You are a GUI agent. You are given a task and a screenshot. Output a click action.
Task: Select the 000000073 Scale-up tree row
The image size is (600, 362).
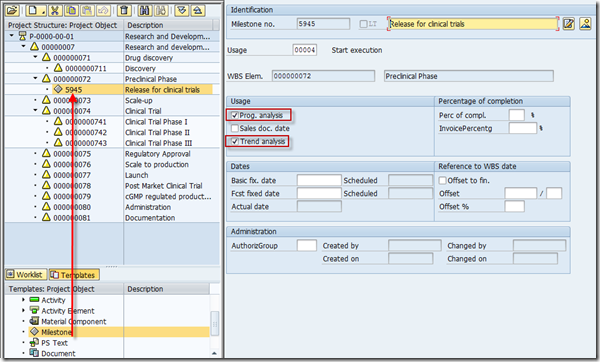(112, 100)
